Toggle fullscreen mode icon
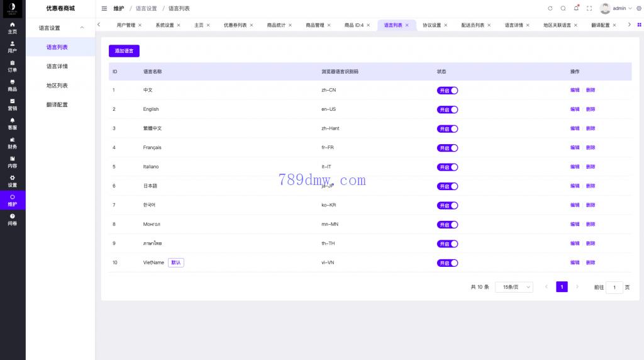 pos(589,8)
